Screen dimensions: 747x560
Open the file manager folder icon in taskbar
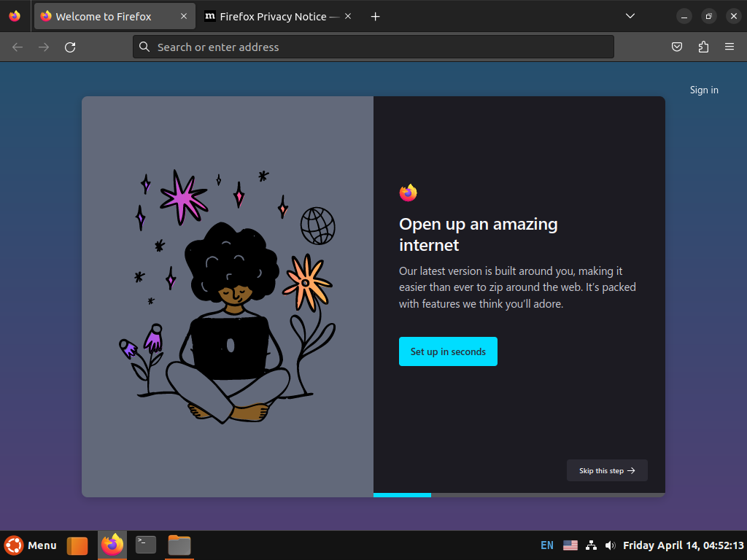tap(179, 545)
